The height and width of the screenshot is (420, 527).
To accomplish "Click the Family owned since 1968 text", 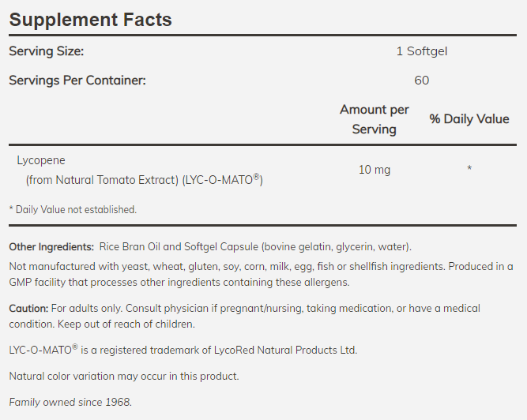I will [71, 402].
